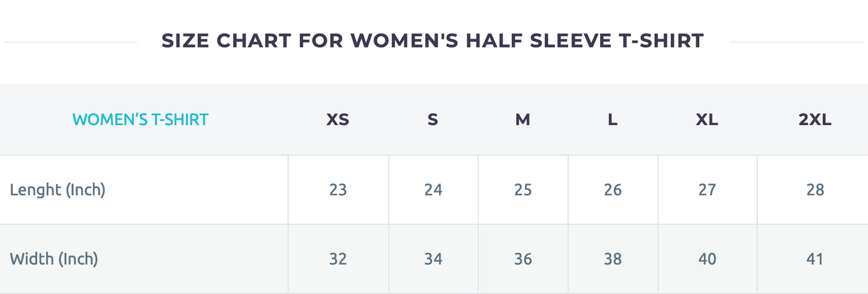The height and width of the screenshot is (294, 868).
Task: Click the M size column header
Action: pyautogui.click(x=523, y=120)
